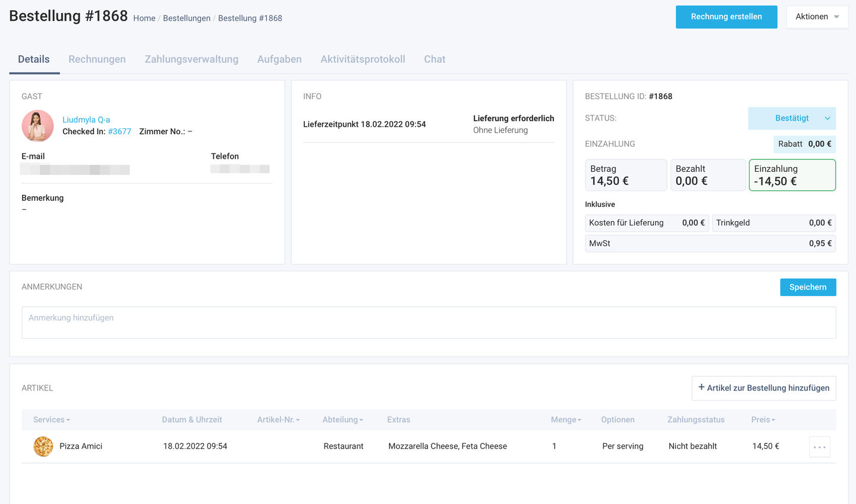Viewport: 856px width, 504px height.
Task: Click the Lieferzeitpunkt 18.02.2022 09:54 text
Action: point(364,124)
